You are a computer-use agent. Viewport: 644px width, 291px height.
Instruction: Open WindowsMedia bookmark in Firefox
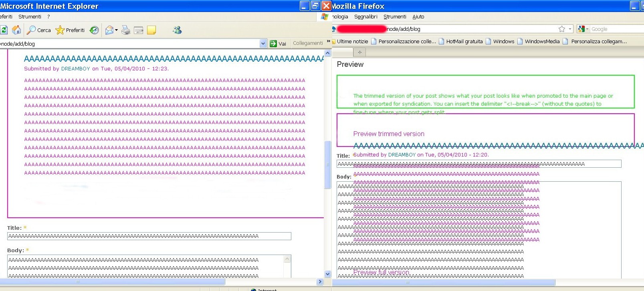(538, 41)
